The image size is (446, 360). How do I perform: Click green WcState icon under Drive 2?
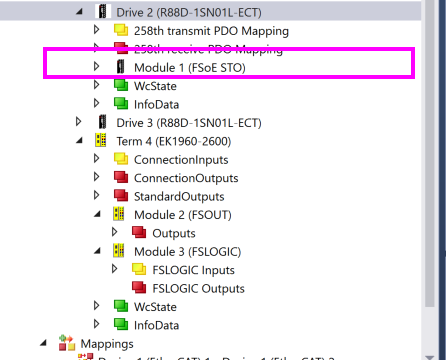point(121,85)
